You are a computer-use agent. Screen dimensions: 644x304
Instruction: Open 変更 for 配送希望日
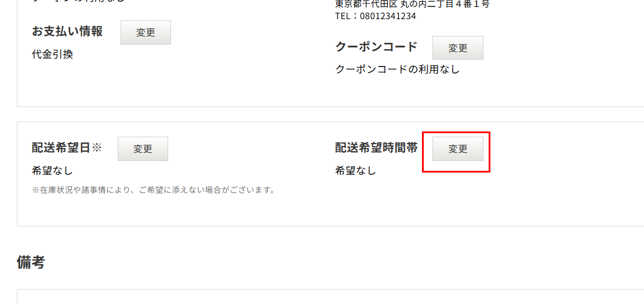(x=143, y=149)
